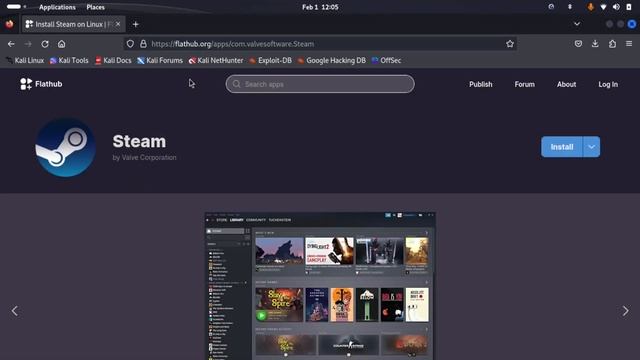Click the padlock site security icon

tap(143, 44)
